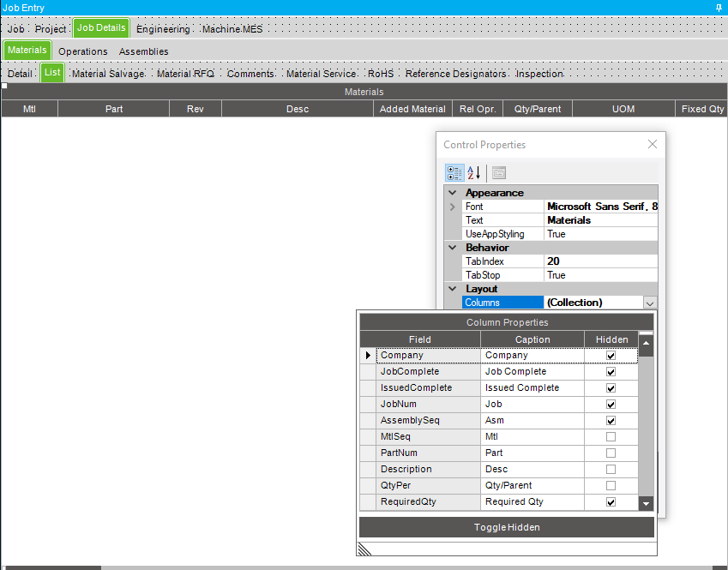Open the Property Pages icon

(x=499, y=172)
